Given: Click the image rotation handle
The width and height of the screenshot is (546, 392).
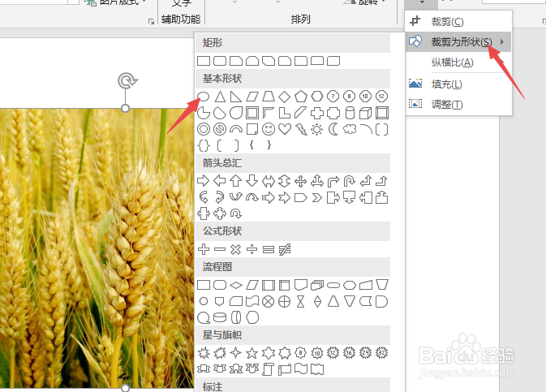Looking at the screenshot, I should (x=127, y=81).
